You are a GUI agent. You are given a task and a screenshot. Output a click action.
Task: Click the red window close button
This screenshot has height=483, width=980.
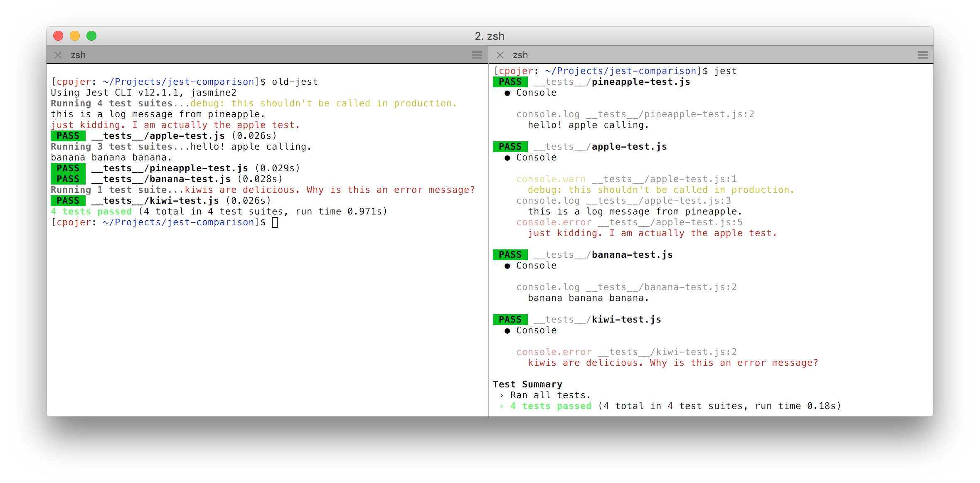(x=58, y=36)
